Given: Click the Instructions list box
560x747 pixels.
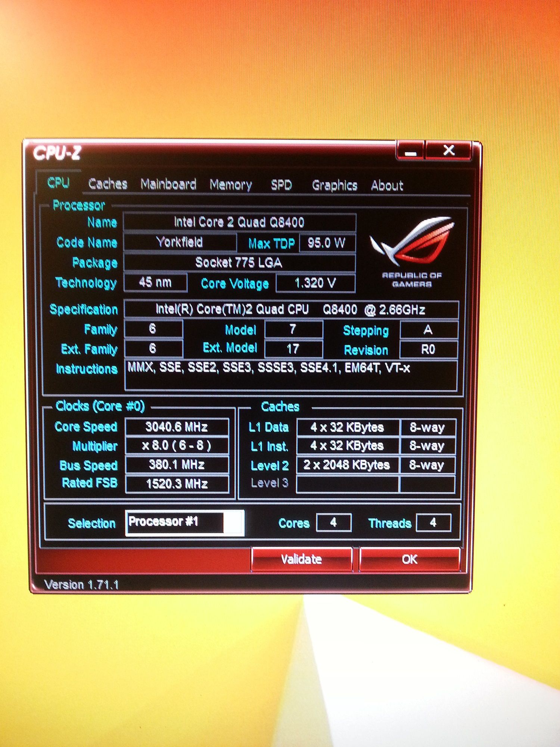Looking at the screenshot, I should pos(290,375).
